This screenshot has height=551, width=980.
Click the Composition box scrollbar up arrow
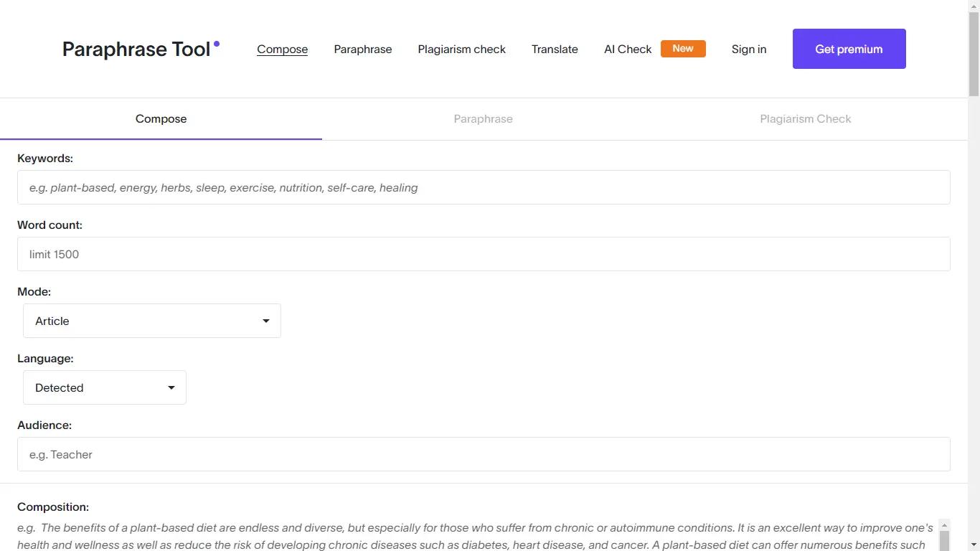(x=944, y=524)
